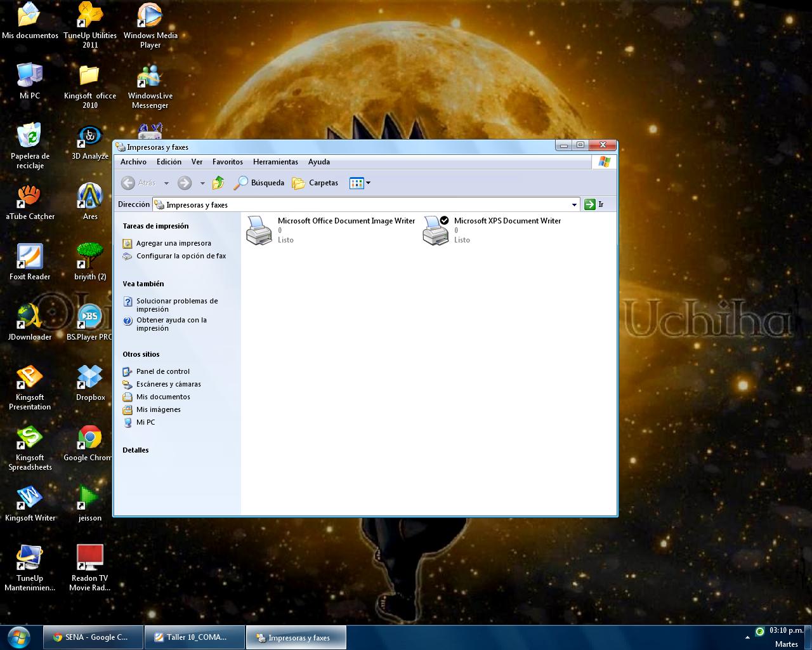Open Foxit Reader desktop icon
Image resolution: width=812 pixels, height=650 pixels.
(30, 257)
